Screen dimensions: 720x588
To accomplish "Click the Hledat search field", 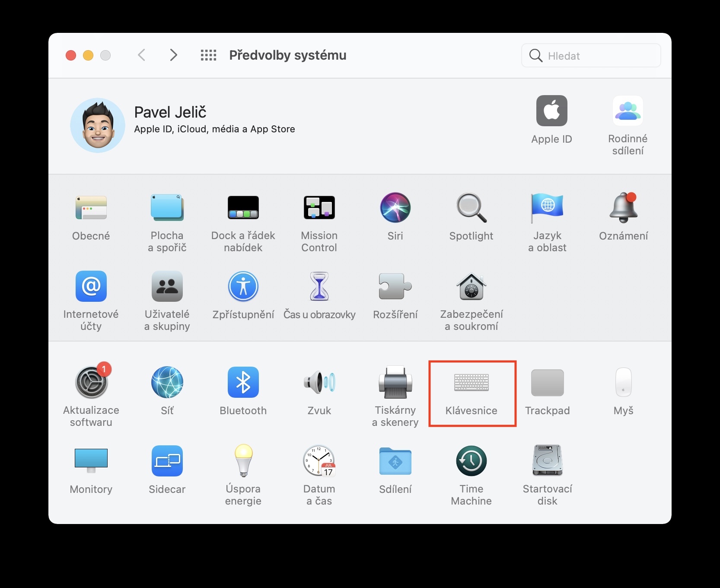I will click(591, 55).
